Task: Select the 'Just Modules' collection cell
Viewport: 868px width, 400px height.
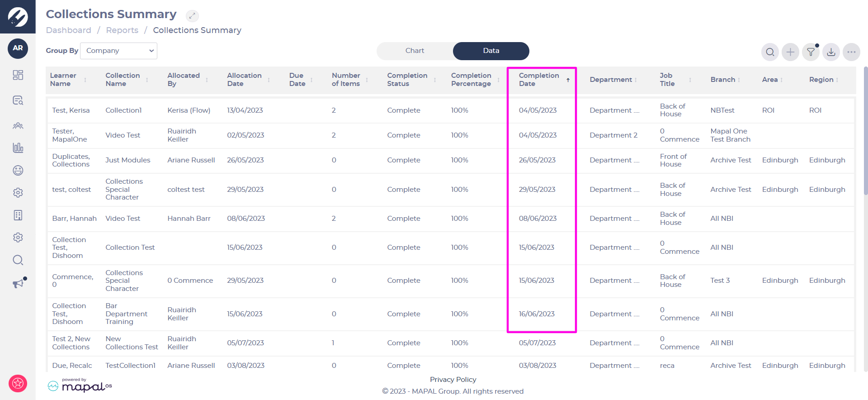Action: point(128,160)
